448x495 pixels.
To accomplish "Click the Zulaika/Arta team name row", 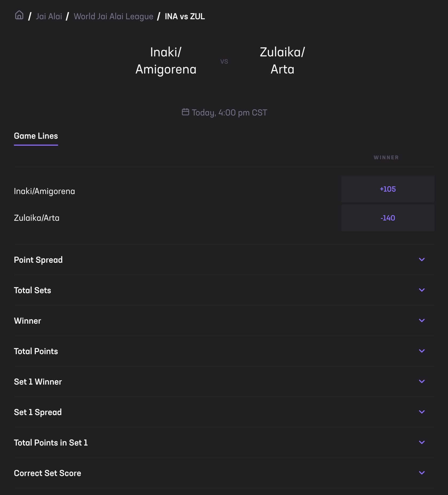I will pyautogui.click(x=37, y=218).
